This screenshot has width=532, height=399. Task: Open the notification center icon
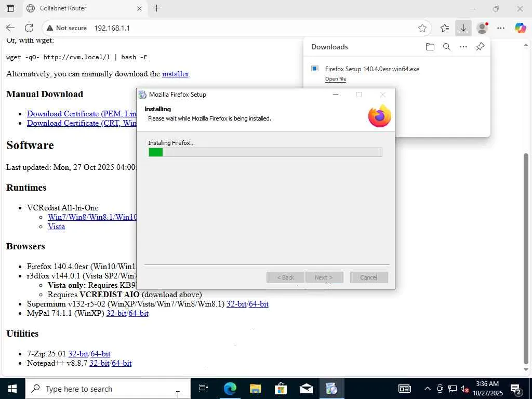[516, 389]
